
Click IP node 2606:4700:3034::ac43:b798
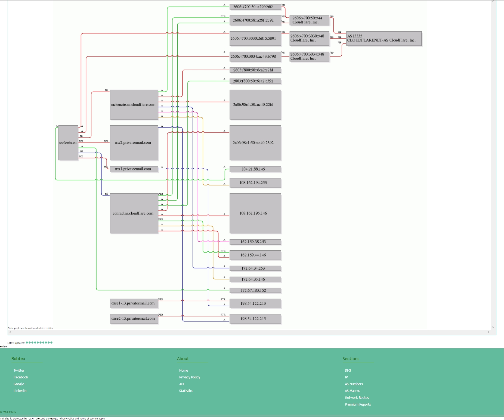255,56
